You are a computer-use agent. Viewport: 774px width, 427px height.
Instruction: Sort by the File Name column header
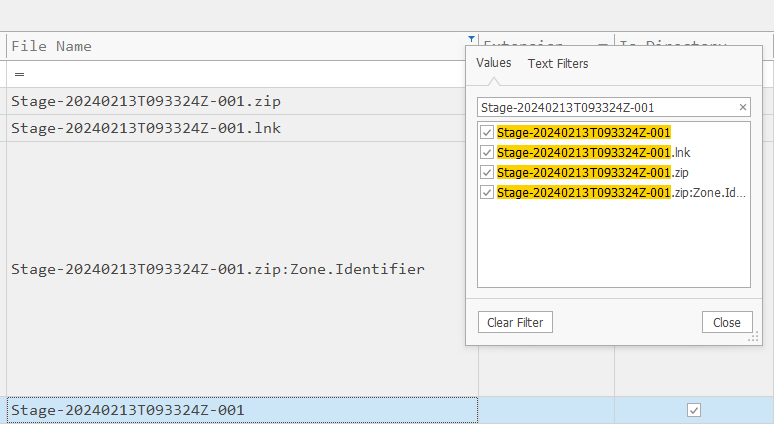(200, 46)
